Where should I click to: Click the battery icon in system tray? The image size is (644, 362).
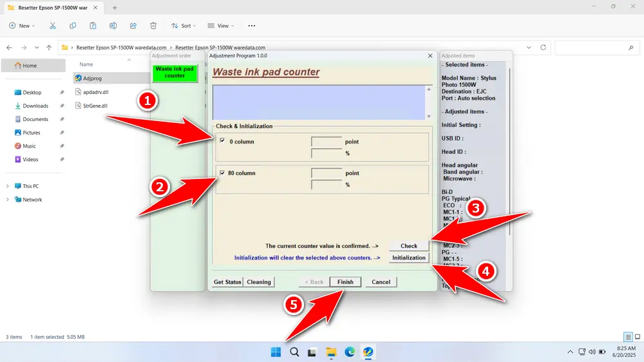602,352
